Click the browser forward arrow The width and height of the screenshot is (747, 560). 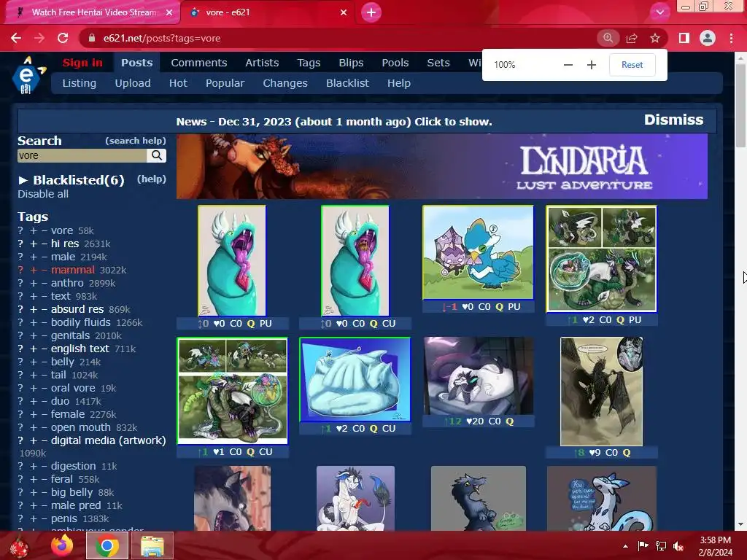pos(39,38)
